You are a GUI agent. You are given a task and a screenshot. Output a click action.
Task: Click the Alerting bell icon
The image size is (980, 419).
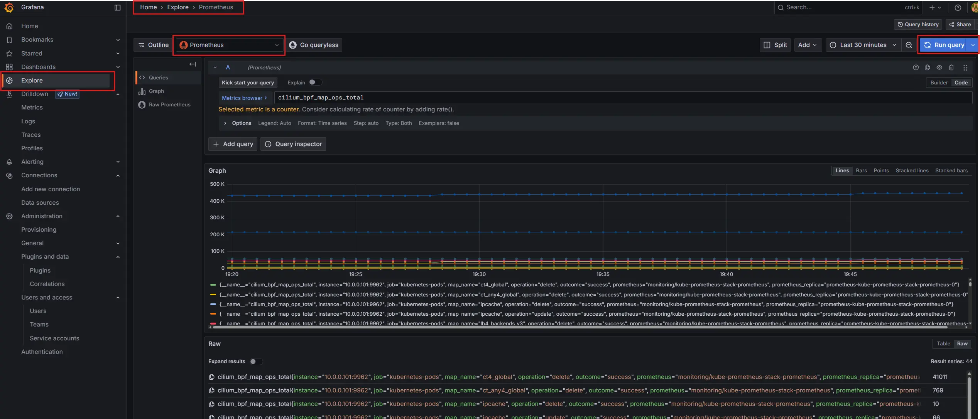pyautogui.click(x=9, y=162)
